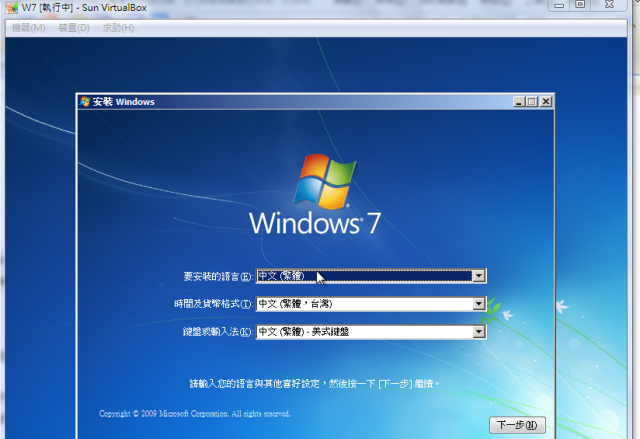Image resolution: width=640 pixels, height=439 pixels.
Task: Open the 機器(M) menu
Action: (x=29, y=28)
